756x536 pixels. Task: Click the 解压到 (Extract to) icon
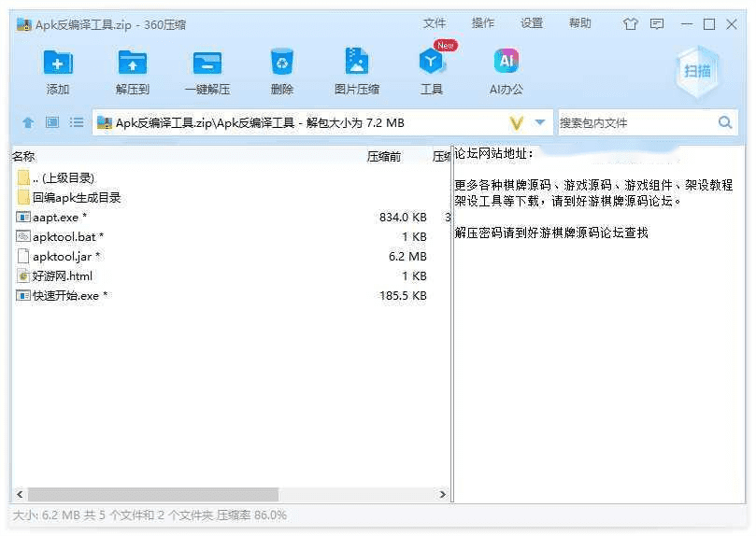133,63
